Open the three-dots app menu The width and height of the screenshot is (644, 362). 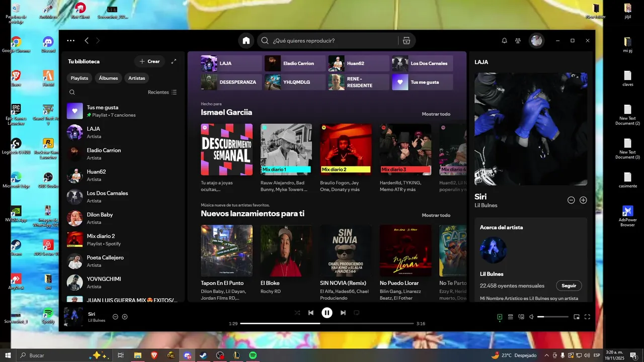71,41
